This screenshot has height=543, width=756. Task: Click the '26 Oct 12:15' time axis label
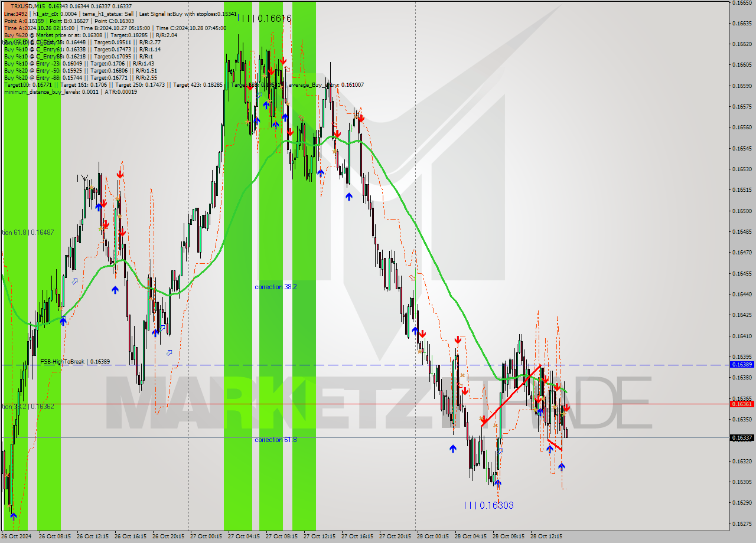[x=93, y=537]
